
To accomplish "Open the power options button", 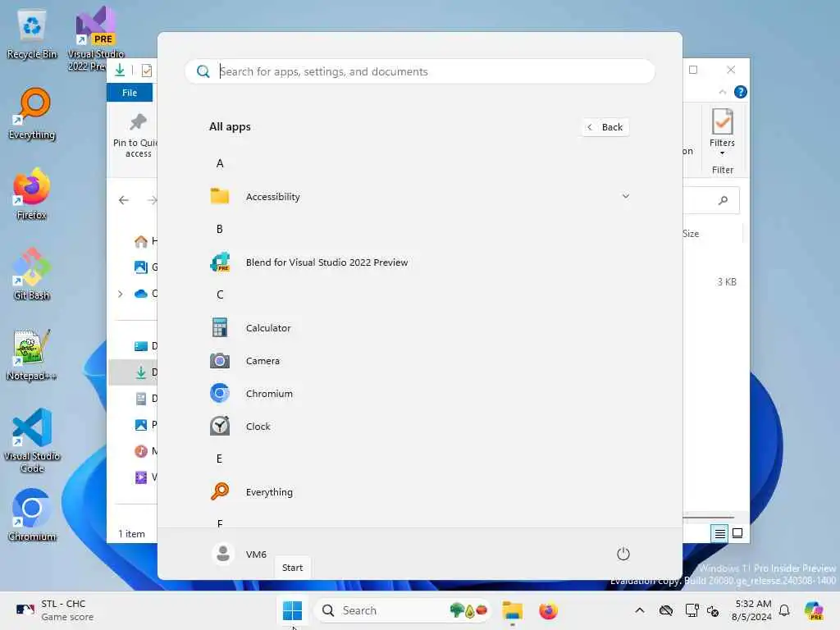I will [623, 554].
